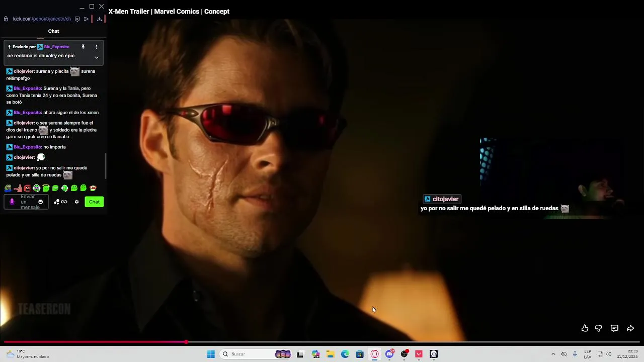Open the video comments icon

click(614, 328)
